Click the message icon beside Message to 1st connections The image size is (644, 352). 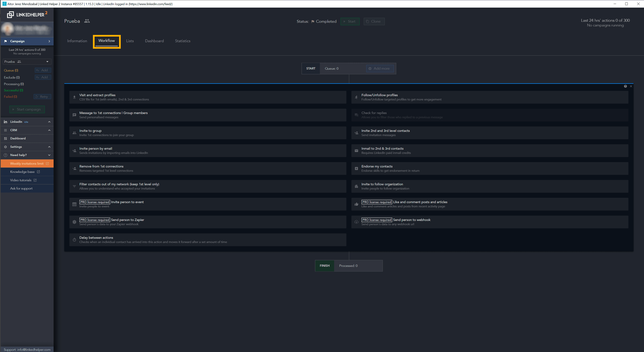click(74, 115)
